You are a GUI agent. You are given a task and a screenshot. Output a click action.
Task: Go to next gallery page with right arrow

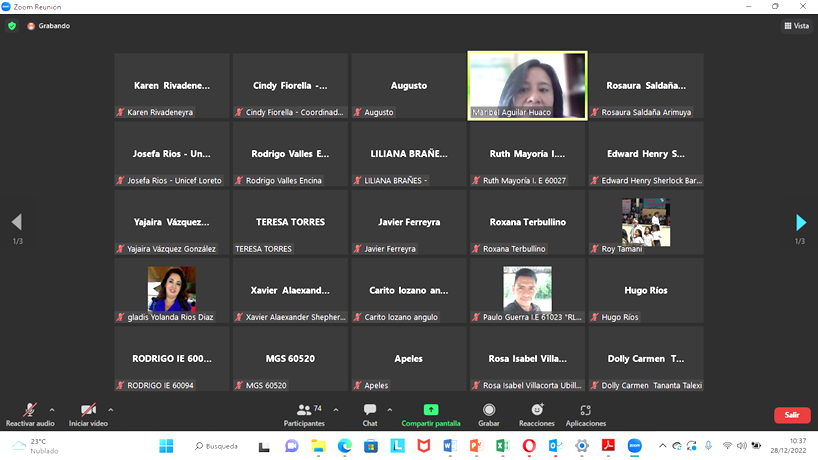[x=800, y=222]
